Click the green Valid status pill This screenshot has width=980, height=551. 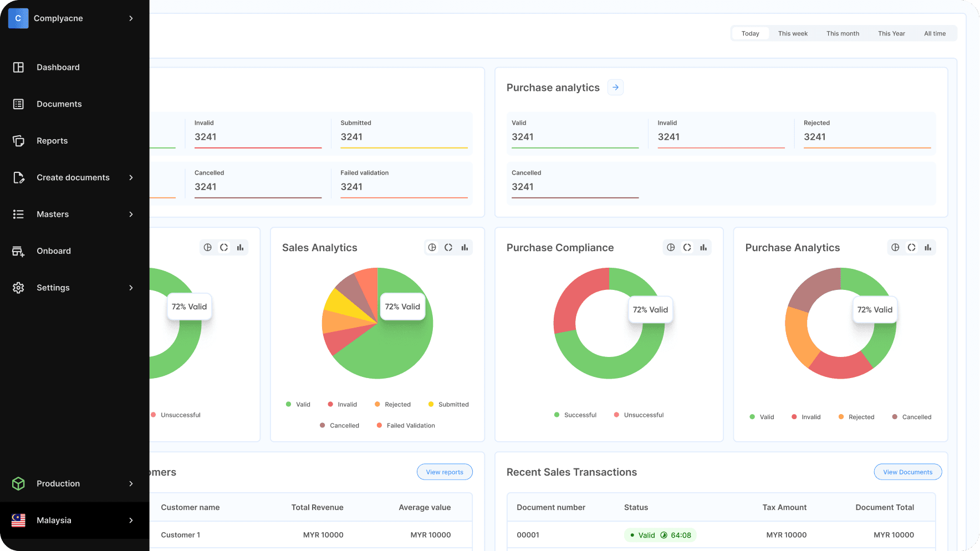point(660,535)
